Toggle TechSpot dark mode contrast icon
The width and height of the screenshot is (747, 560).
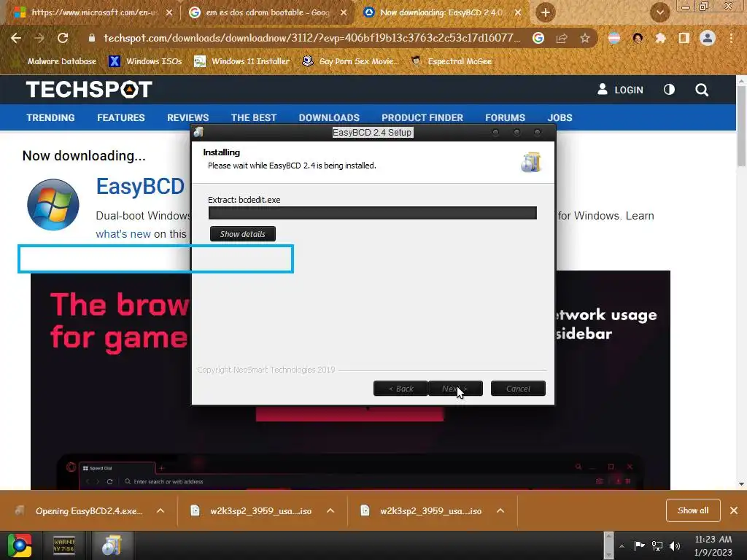pyautogui.click(x=669, y=90)
